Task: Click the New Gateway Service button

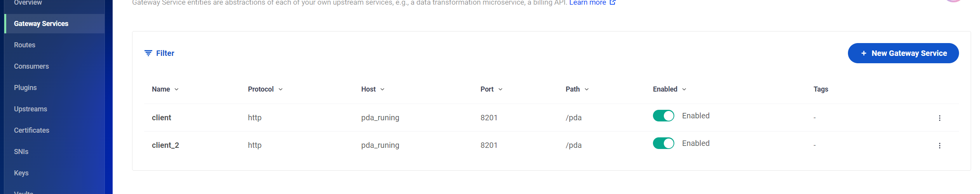Action: (903, 53)
